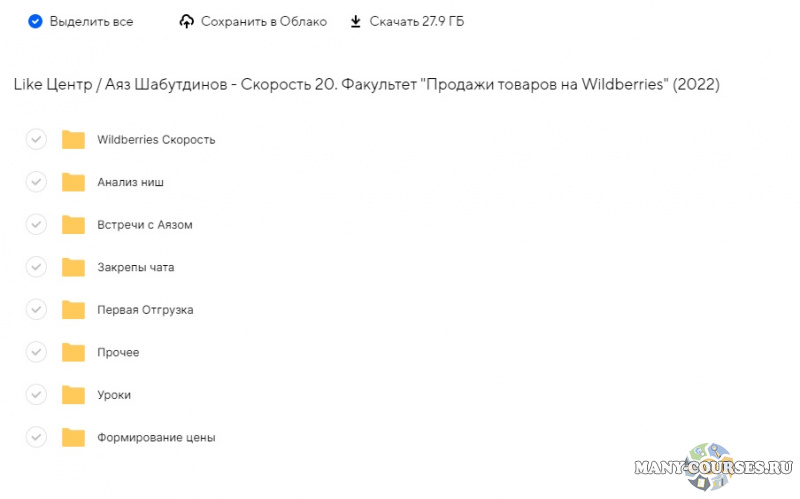Click the download arrow icon
This screenshot has width=800, height=499.
[355, 22]
